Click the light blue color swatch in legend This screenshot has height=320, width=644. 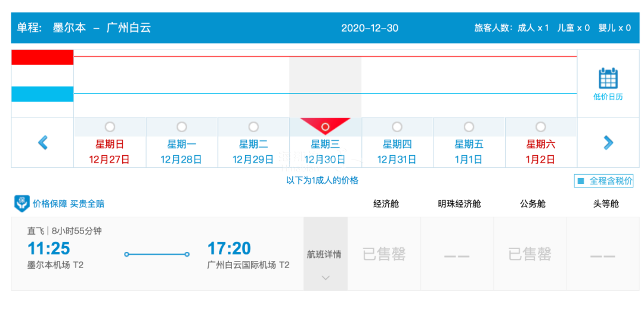pos(42,94)
